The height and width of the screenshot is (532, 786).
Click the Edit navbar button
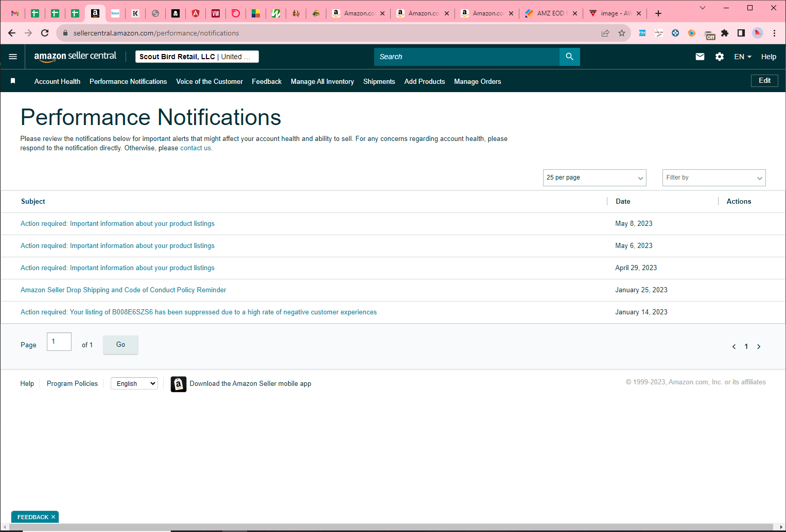pyautogui.click(x=764, y=81)
